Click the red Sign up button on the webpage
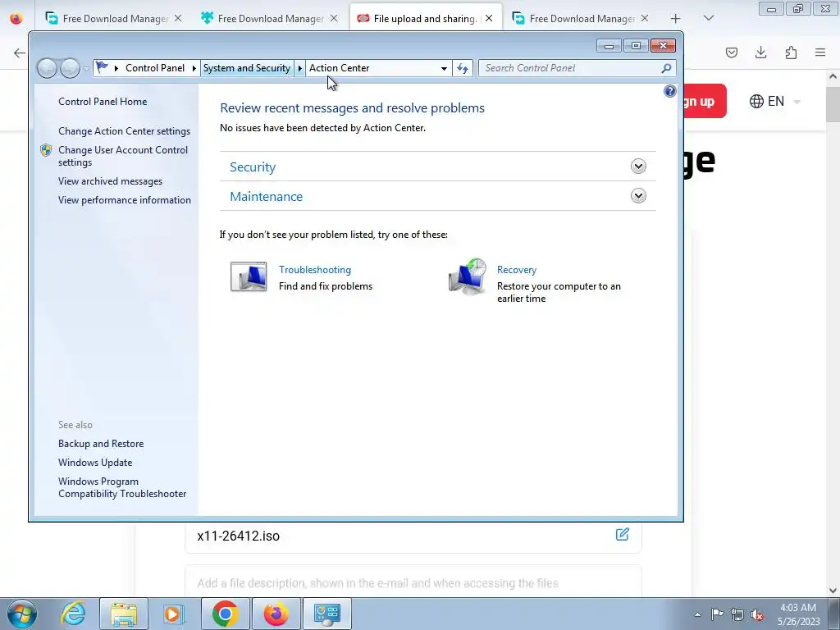Image resolution: width=840 pixels, height=630 pixels. [705, 101]
